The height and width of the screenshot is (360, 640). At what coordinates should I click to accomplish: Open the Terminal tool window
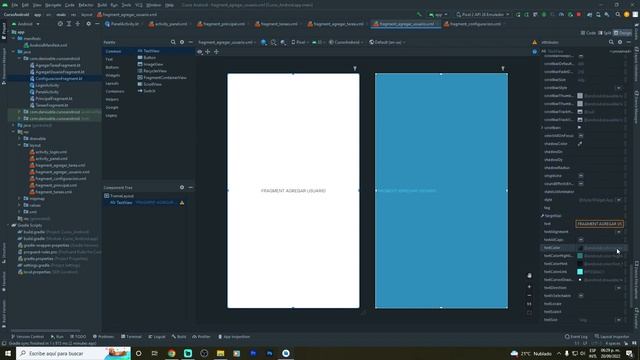(x=131, y=337)
